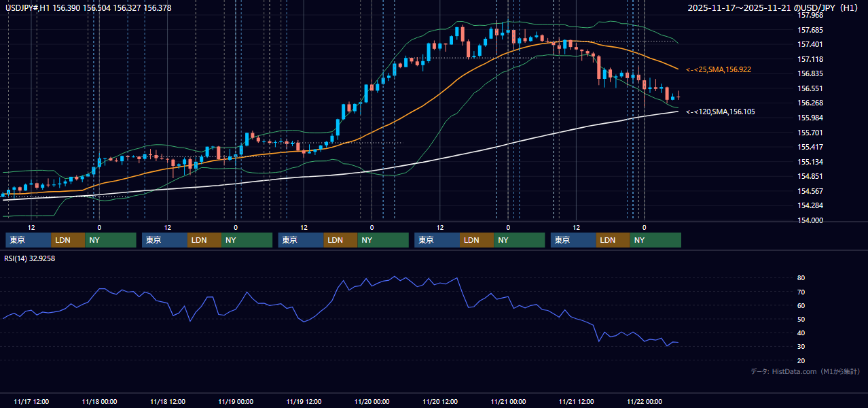The width and height of the screenshot is (868, 408).
Task: Click the 11/21 12:00 time label
Action: (577, 401)
